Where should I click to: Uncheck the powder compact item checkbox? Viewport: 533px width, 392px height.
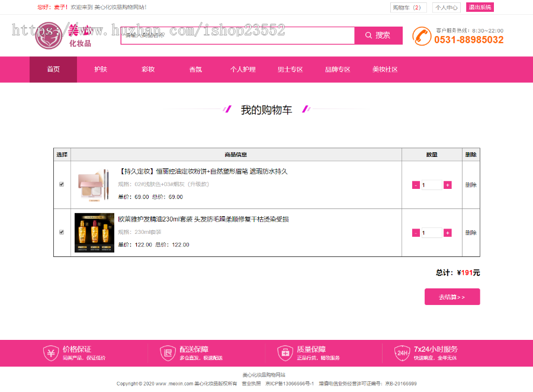[x=62, y=184]
